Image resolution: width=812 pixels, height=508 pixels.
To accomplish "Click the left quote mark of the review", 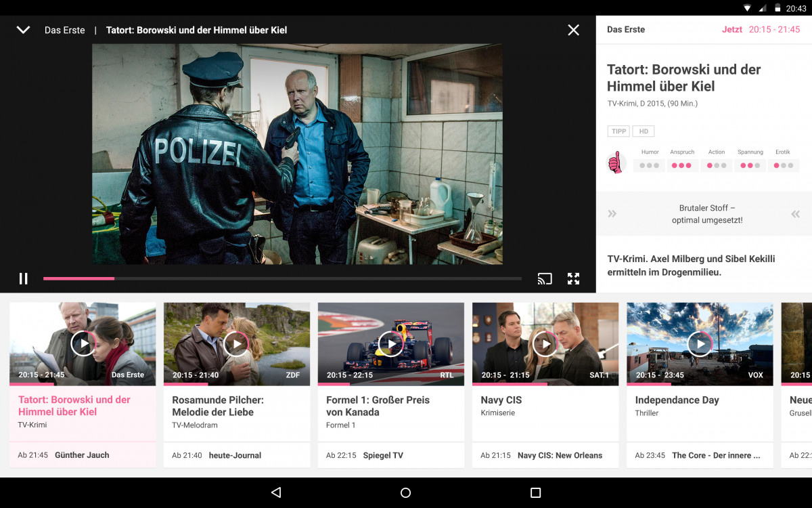I will pos(612,214).
